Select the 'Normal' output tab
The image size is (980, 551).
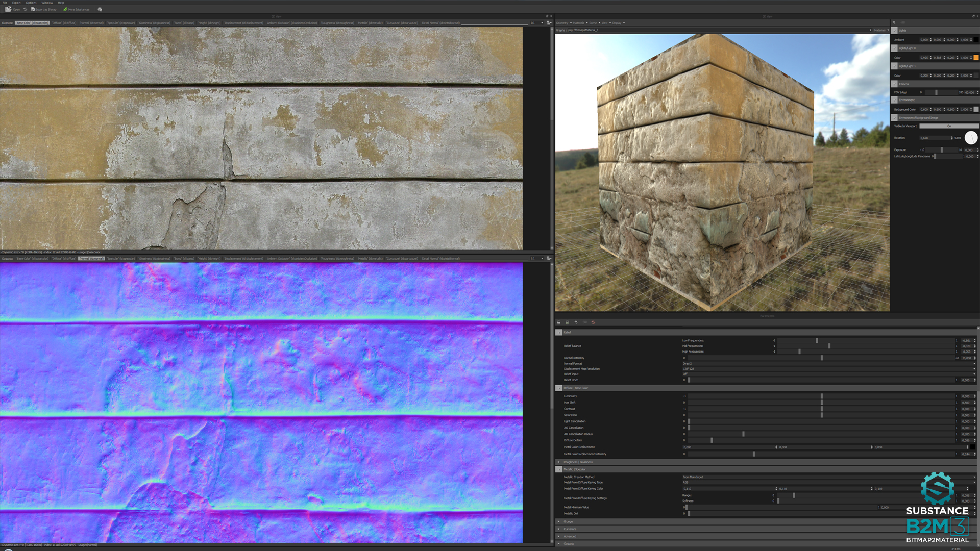click(x=90, y=259)
